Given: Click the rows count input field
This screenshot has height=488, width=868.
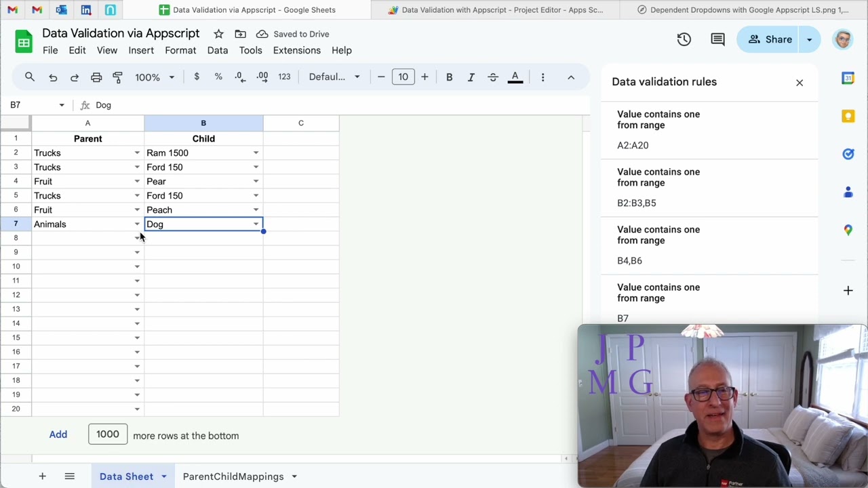Looking at the screenshot, I should point(108,434).
